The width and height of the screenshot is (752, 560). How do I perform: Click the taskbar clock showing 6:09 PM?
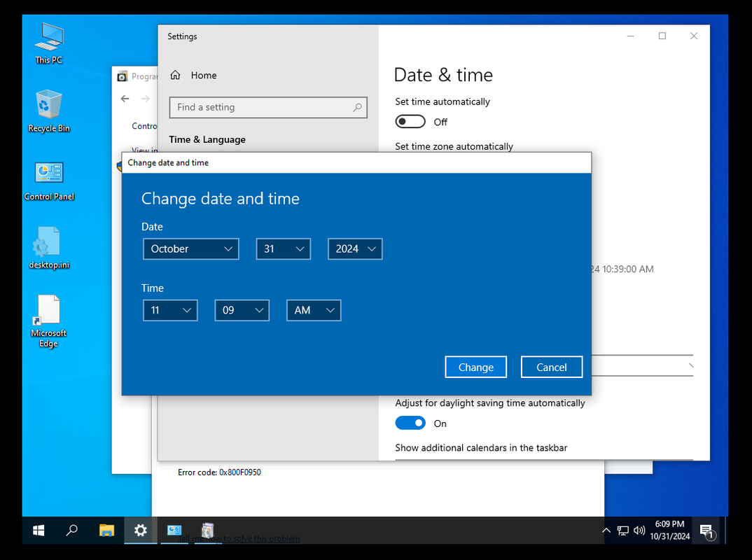pyautogui.click(x=669, y=531)
